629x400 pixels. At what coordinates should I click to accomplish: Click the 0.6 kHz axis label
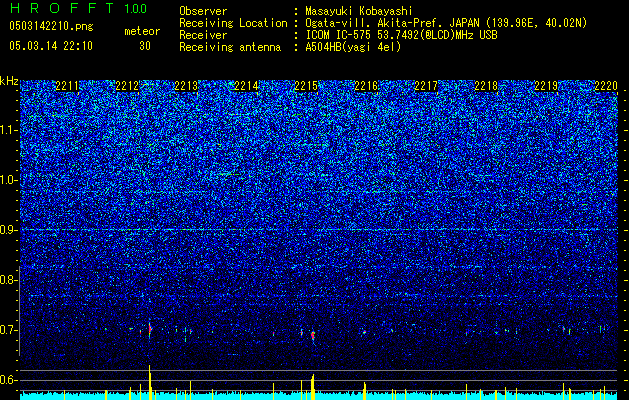(9, 380)
